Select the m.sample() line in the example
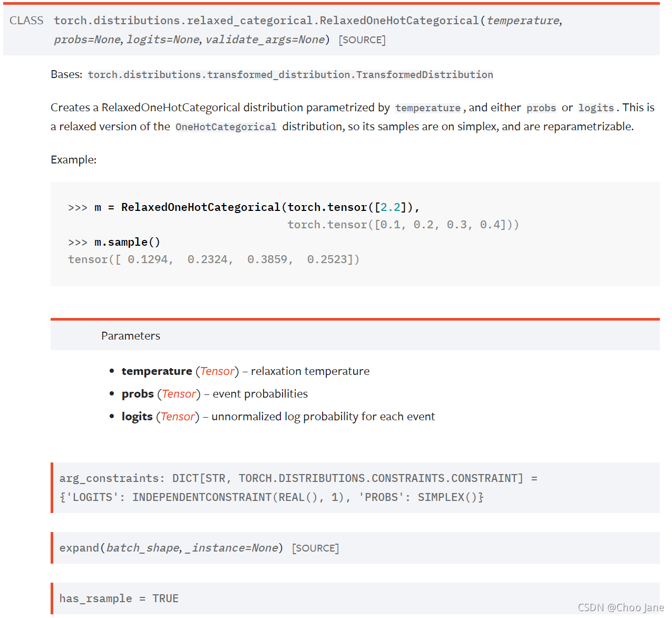Image resolution: width=672 pixels, height=618 pixels. [x=126, y=242]
